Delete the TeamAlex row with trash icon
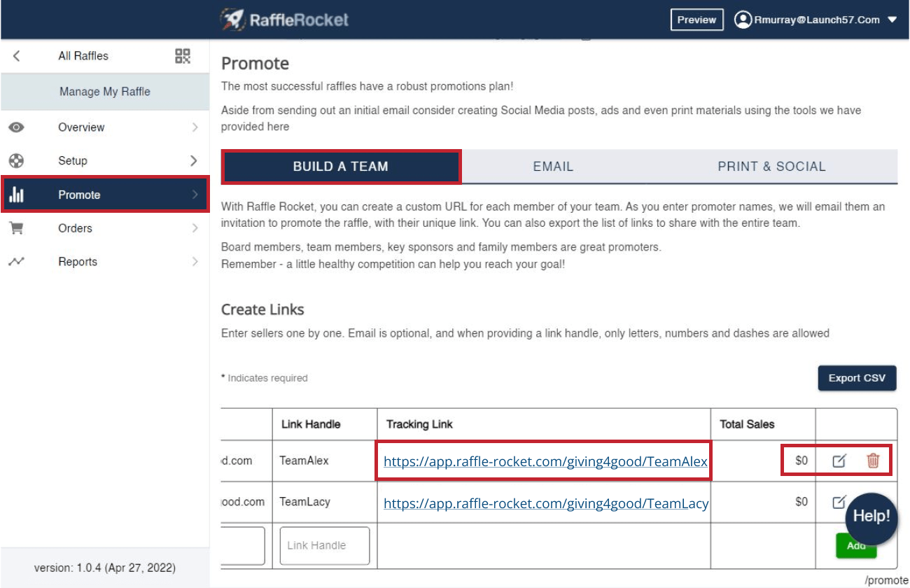Viewport: 910px width, 588px height. pos(873,461)
